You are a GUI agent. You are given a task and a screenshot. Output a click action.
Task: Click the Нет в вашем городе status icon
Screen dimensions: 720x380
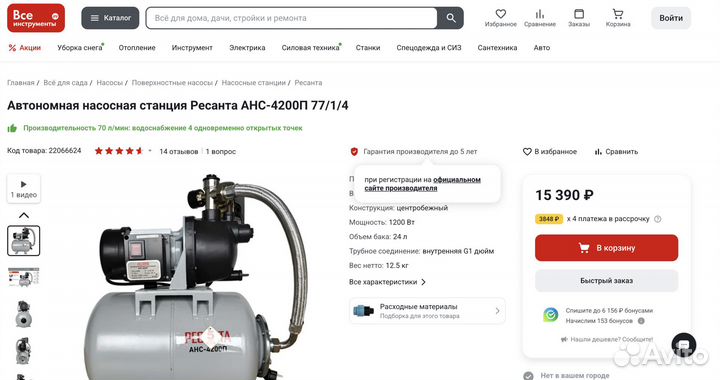tap(528, 375)
